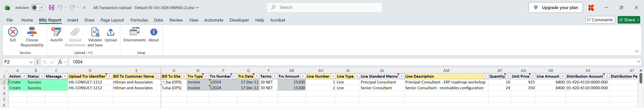Switch to the Page Layout tab

pos(112,20)
